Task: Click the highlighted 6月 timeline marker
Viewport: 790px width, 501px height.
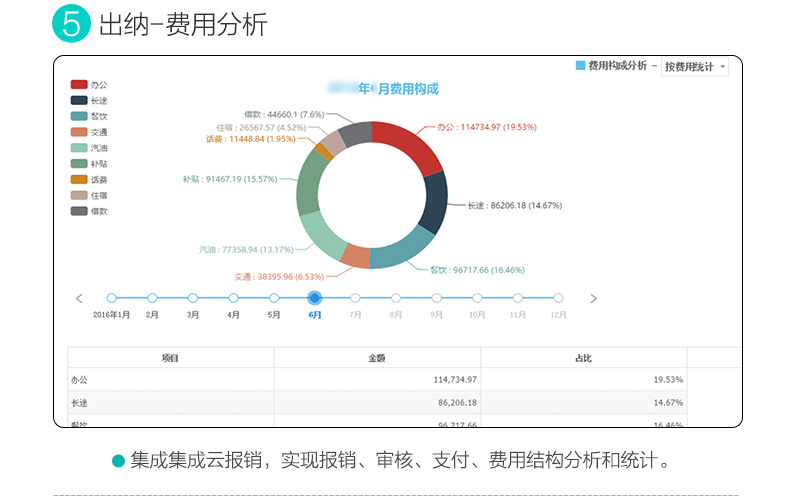Action: (x=315, y=298)
